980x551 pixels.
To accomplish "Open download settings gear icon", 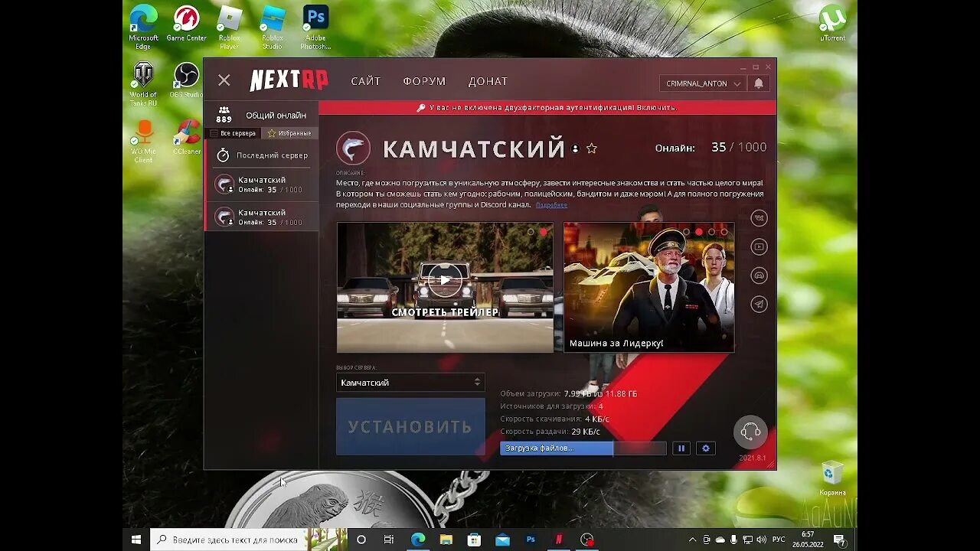I will coord(706,448).
